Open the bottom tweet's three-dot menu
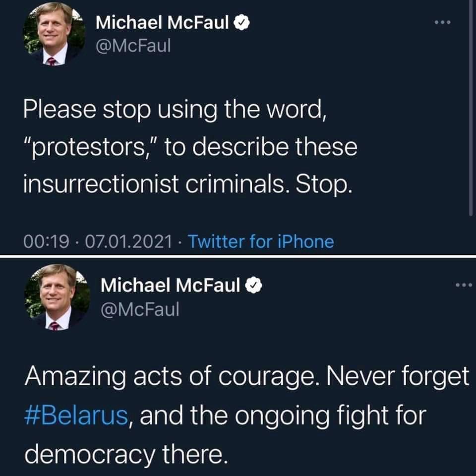Screen dimensions: 476x476 pos(465,285)
